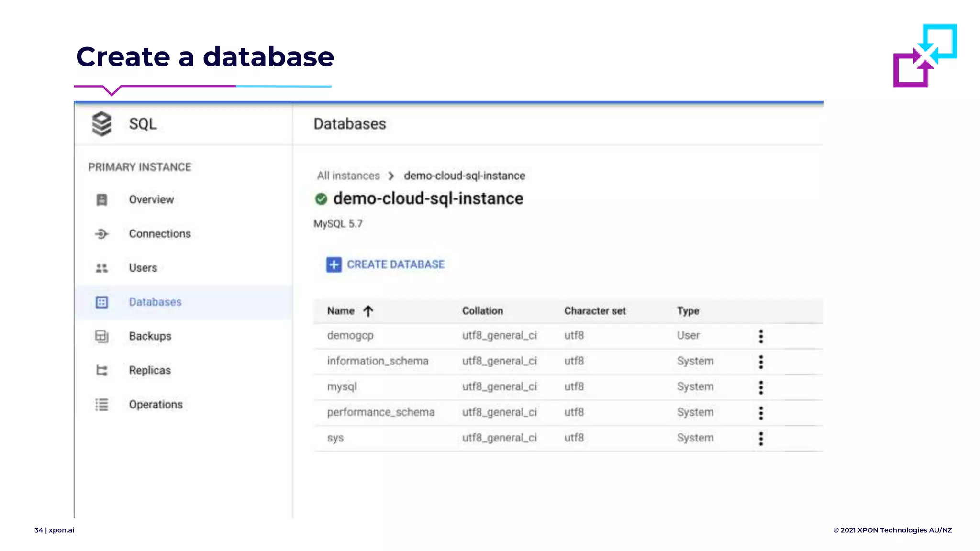Open three-dot menu for performance_schema
Viewport: 980px width, 551px height.
(x=761, y=413)
